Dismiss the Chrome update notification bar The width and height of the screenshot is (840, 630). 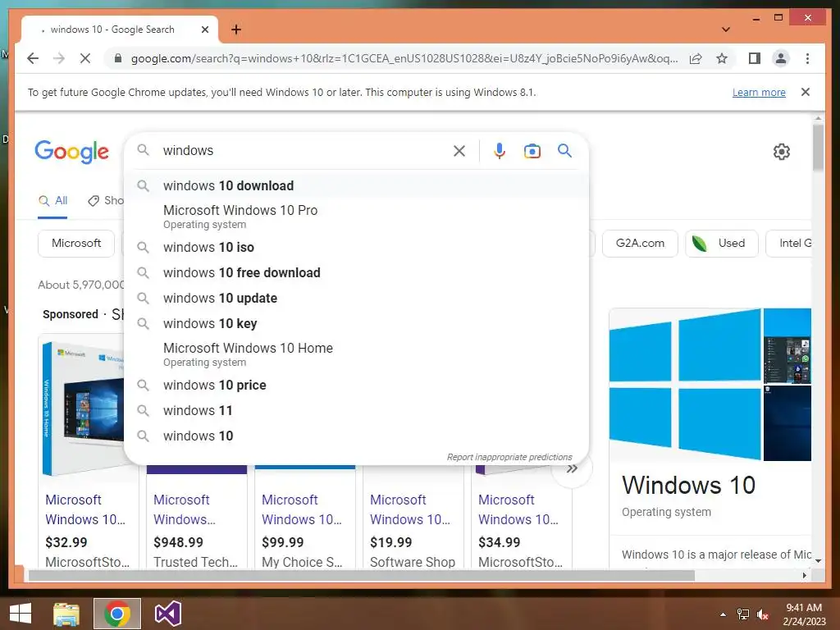(x=806, y=92)
